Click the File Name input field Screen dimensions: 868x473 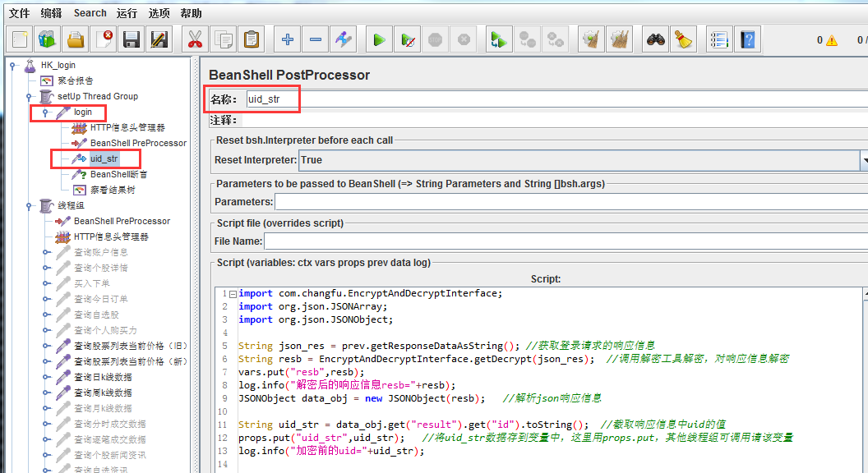point(566,241)
